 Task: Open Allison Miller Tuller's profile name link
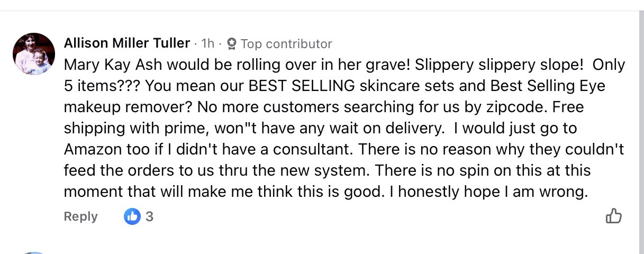click(126, 43)
